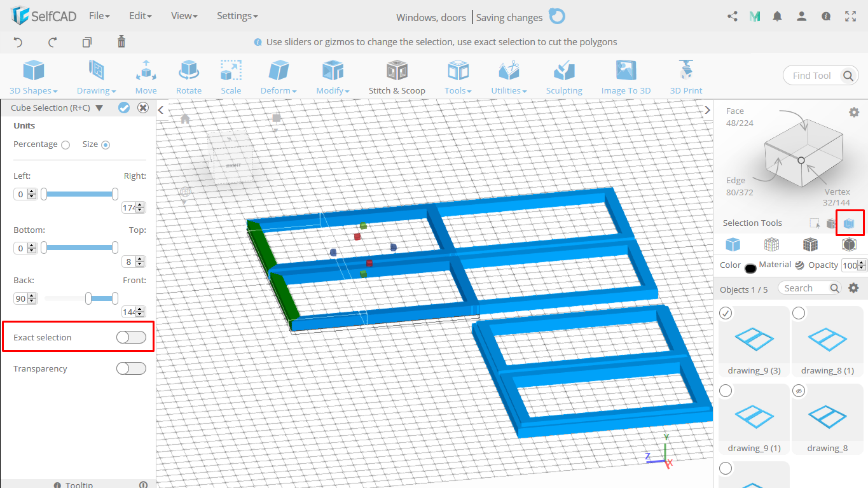Select the Percentage radio button
The height and width of the screenshot is (488, 868).
click(65, 145)
